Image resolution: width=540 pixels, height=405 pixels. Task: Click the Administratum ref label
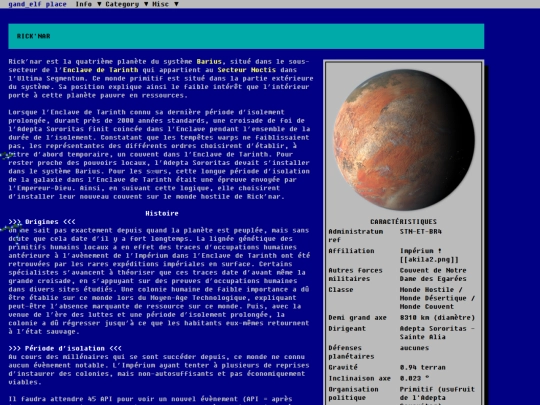(355, 236)
